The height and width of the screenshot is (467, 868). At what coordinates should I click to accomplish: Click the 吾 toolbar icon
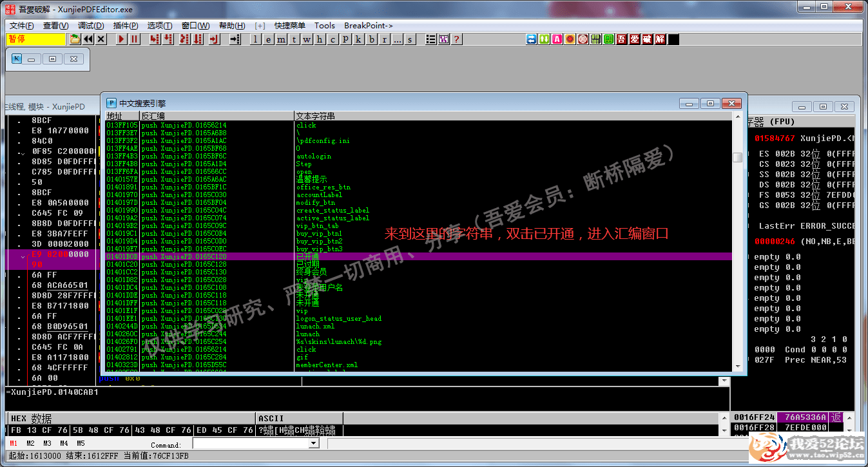[622, 39]
